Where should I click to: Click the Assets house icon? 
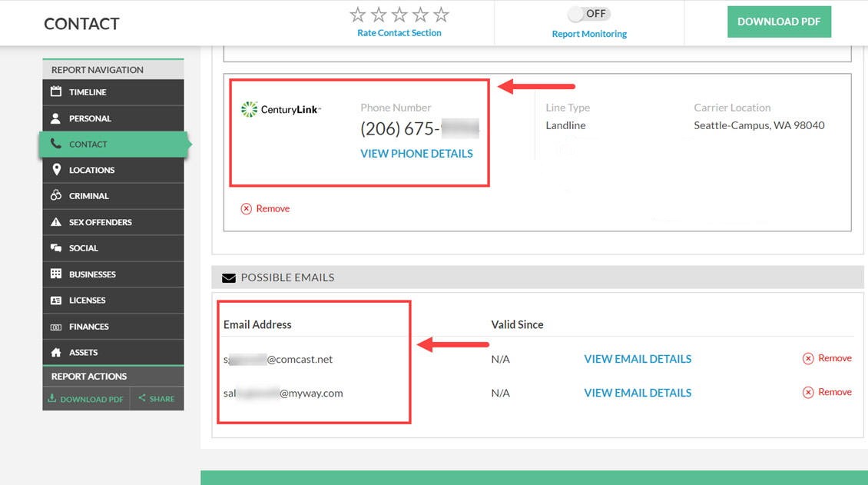[x=56, y=352]
